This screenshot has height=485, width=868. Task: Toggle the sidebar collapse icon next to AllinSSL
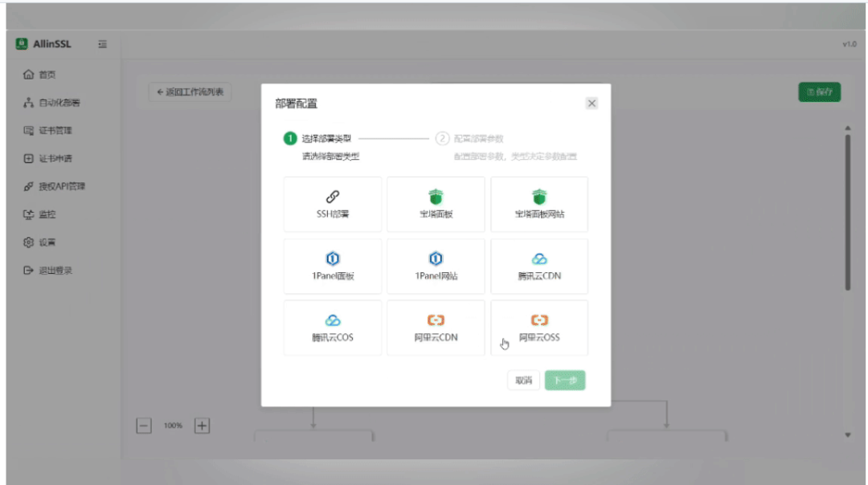102,44
